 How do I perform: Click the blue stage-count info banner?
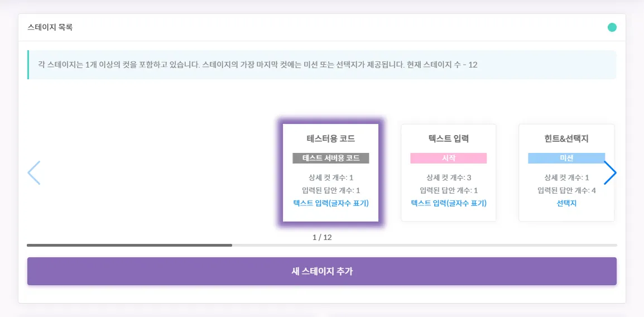(321, 65)
